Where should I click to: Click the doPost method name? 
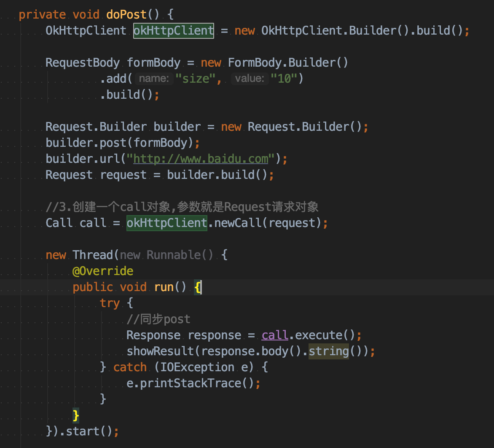point(126,14)
